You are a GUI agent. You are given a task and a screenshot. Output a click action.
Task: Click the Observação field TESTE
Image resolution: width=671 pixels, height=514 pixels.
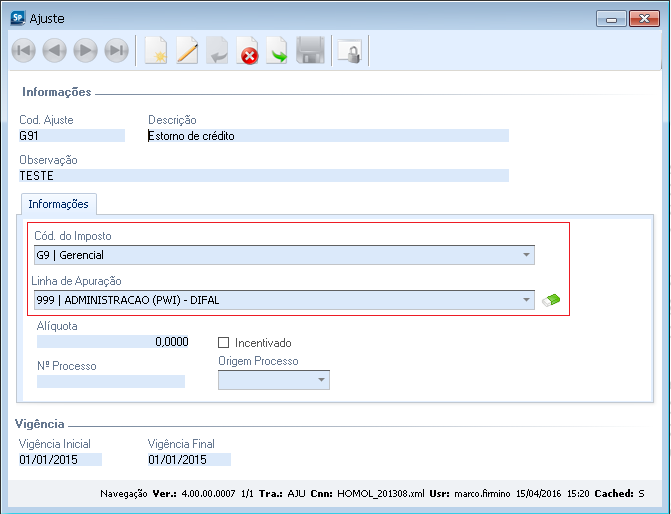(x=264, y=175)
